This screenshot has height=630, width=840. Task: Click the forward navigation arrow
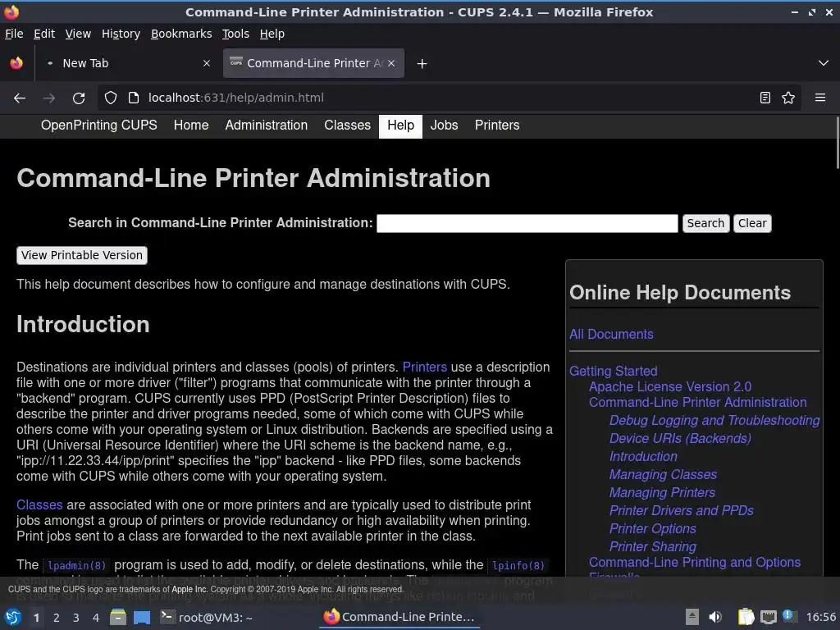click(48, 98)
